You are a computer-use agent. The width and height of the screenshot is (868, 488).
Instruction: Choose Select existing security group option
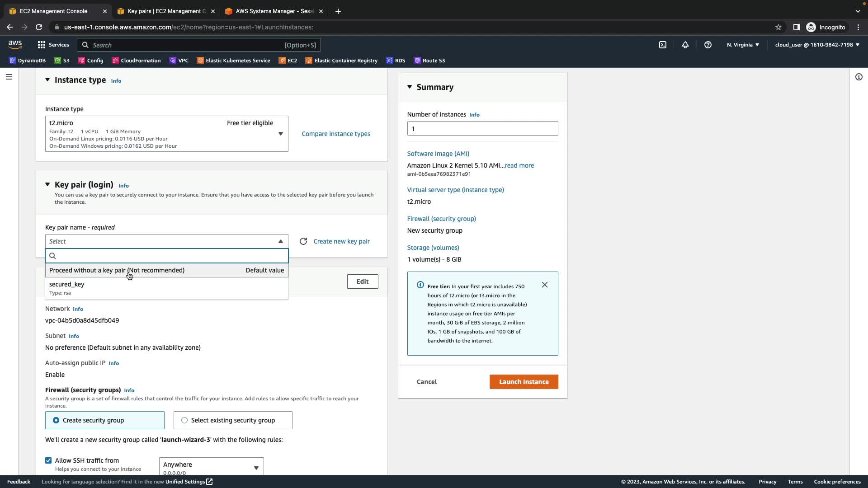point(184,420)
